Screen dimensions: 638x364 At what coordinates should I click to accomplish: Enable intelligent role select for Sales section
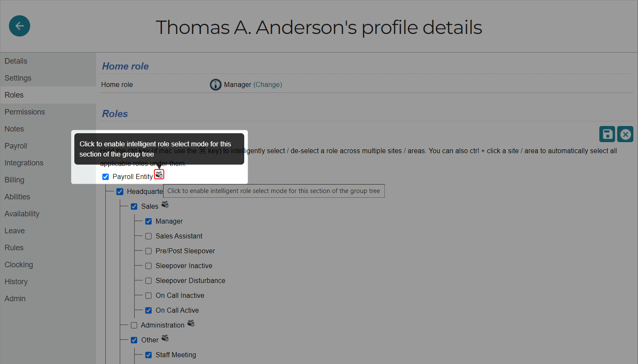[x=165, y=205]
